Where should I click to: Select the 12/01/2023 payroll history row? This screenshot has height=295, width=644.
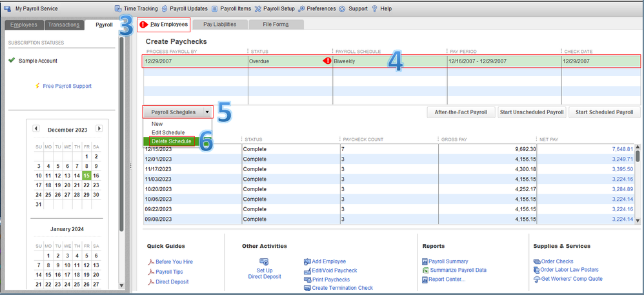coord(388,159)
